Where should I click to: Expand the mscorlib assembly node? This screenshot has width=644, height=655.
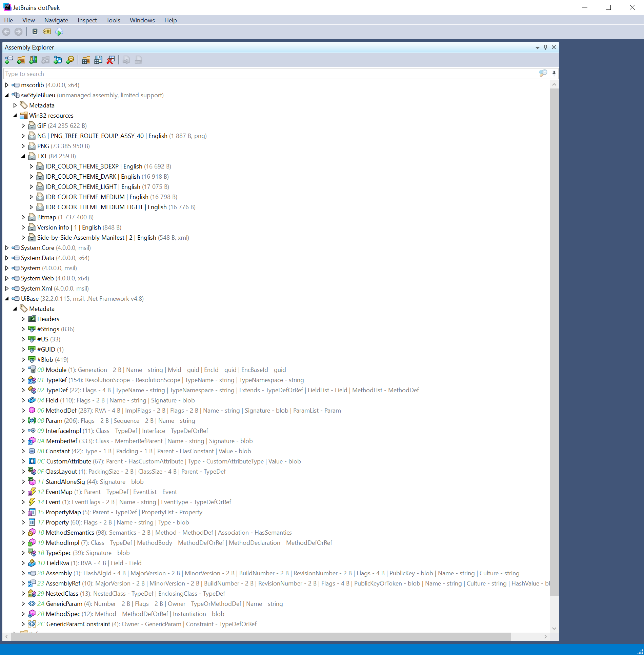click(7, 85)
